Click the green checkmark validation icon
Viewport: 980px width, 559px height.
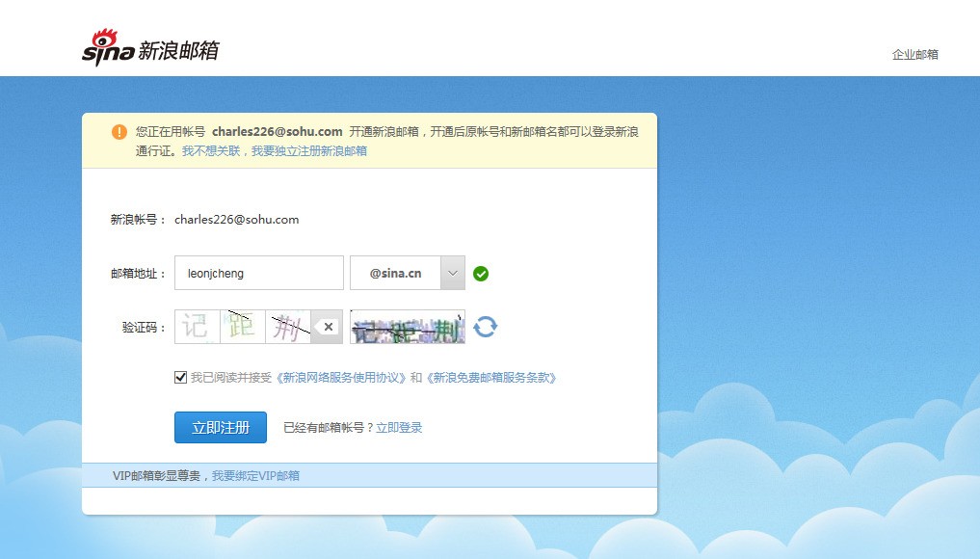coord(481,274)
